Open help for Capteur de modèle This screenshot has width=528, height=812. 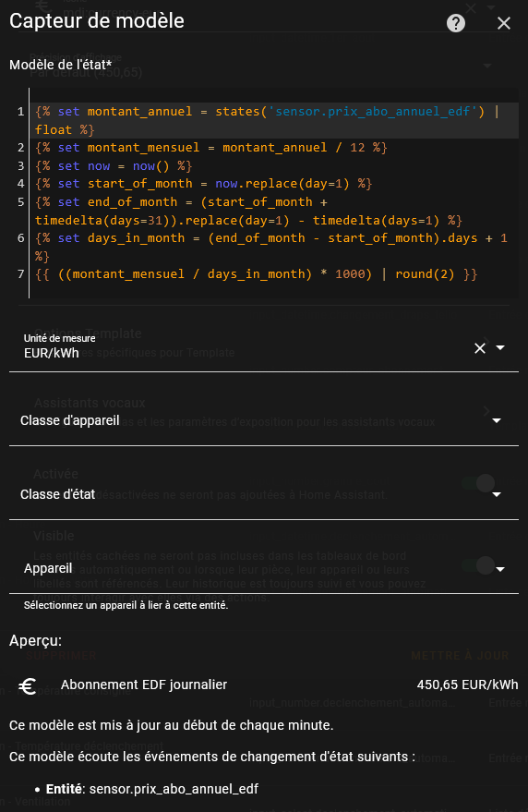point(455,23)
